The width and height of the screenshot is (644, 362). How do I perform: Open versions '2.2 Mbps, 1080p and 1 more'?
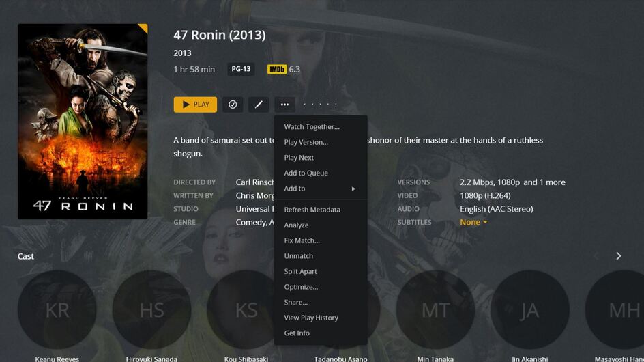coord(512,182)
